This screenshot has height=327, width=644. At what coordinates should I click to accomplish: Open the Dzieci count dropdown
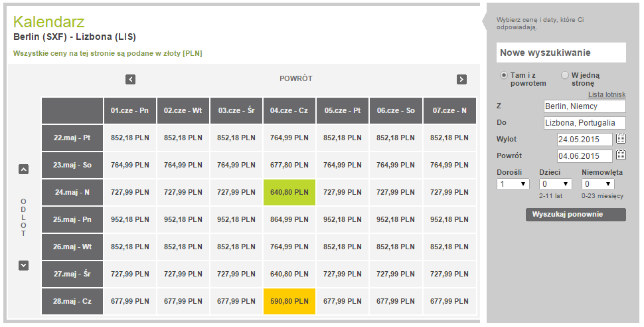click(555, 184)
